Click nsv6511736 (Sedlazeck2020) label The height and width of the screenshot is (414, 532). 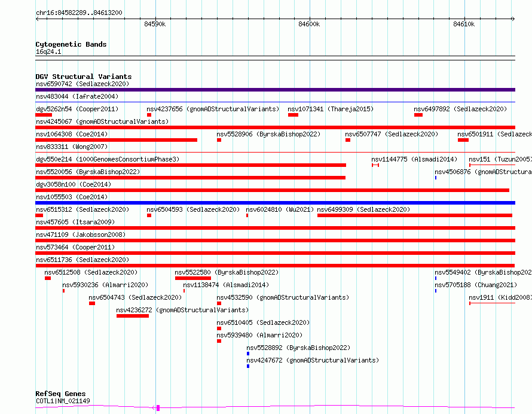coord(82,260)
